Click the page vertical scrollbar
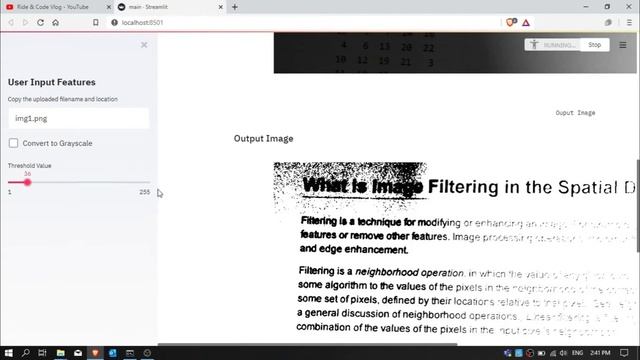The width and height of the screenshot is (640, 360). [638, 205]
